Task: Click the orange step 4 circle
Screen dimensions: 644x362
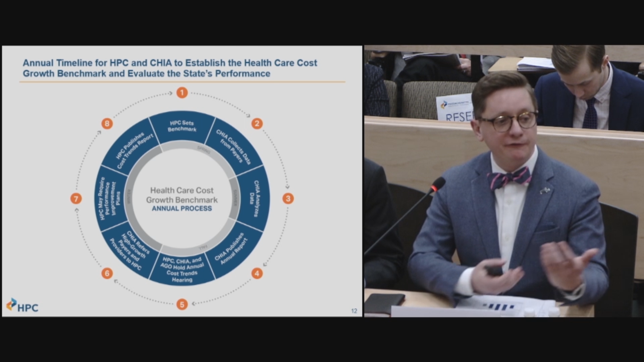Action: 257,274
